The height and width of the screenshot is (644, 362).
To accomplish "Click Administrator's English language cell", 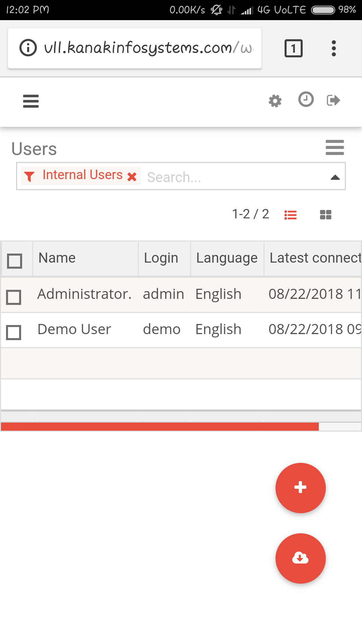I will click(x=219, y=294).
